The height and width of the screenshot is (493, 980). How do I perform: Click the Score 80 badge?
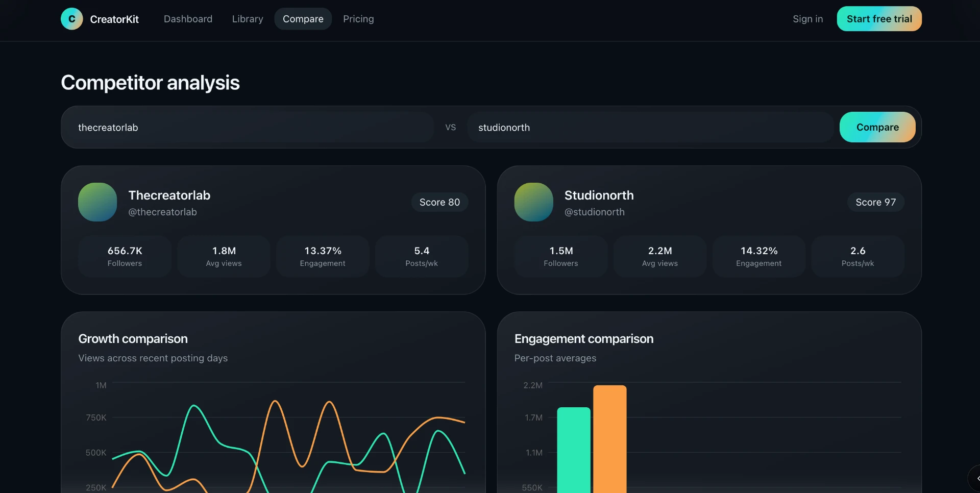coord(439,202)
